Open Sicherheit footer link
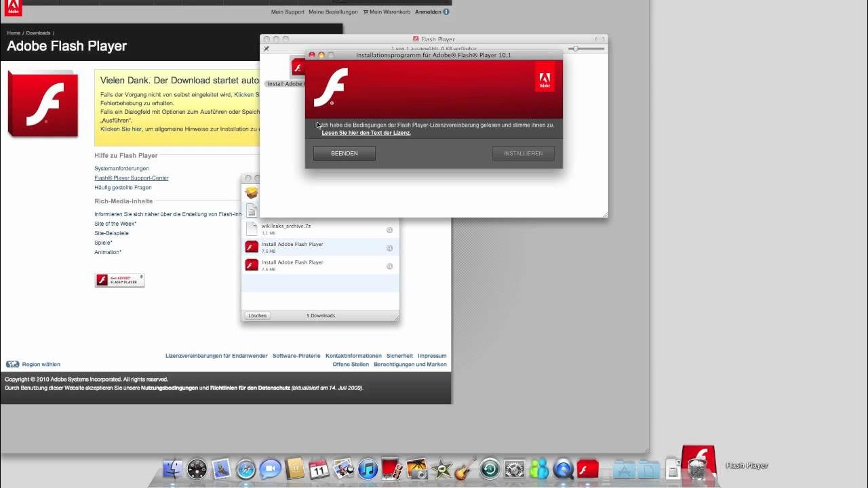 (x=399, y=356)
